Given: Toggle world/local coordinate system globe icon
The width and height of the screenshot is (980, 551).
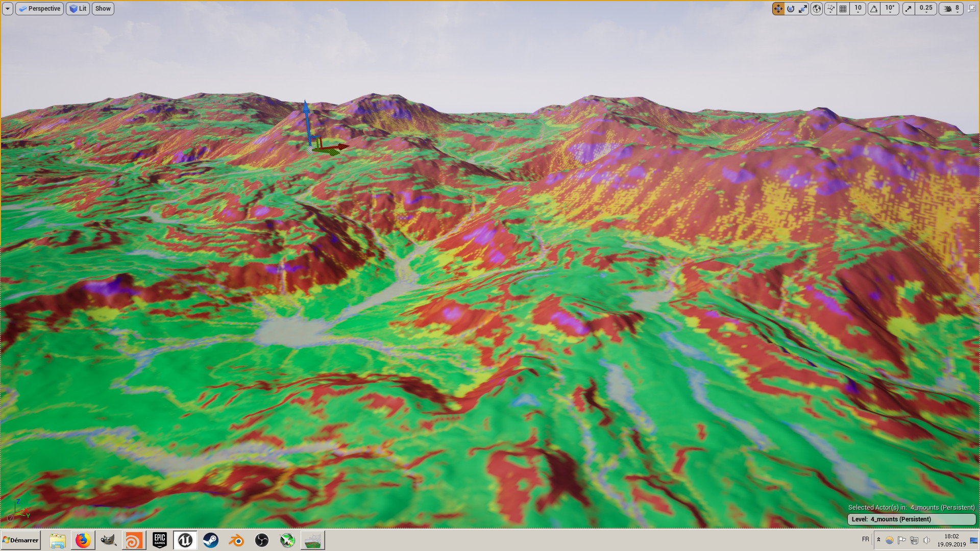Looking at the screenshot, I should coord(817,9).
